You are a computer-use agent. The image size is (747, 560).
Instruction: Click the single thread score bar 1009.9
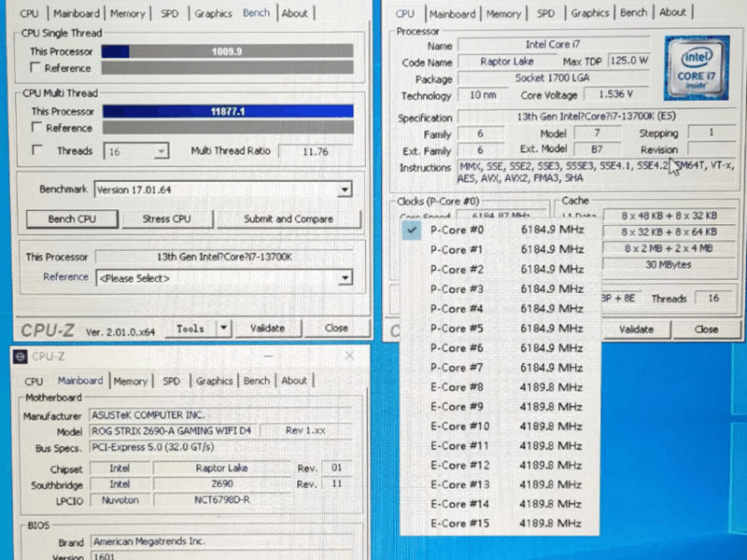click(x=227, y=51)
